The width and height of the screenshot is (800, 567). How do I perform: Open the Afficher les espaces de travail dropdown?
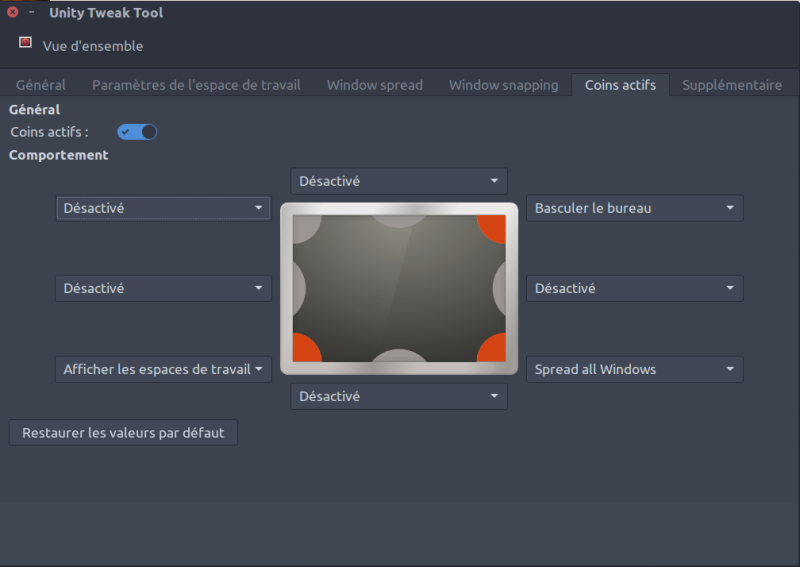(x=163, y=369)
